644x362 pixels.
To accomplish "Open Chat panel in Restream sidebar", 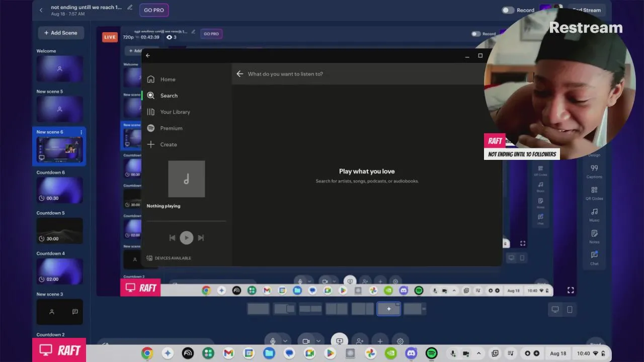I will (x=594, y=258).
